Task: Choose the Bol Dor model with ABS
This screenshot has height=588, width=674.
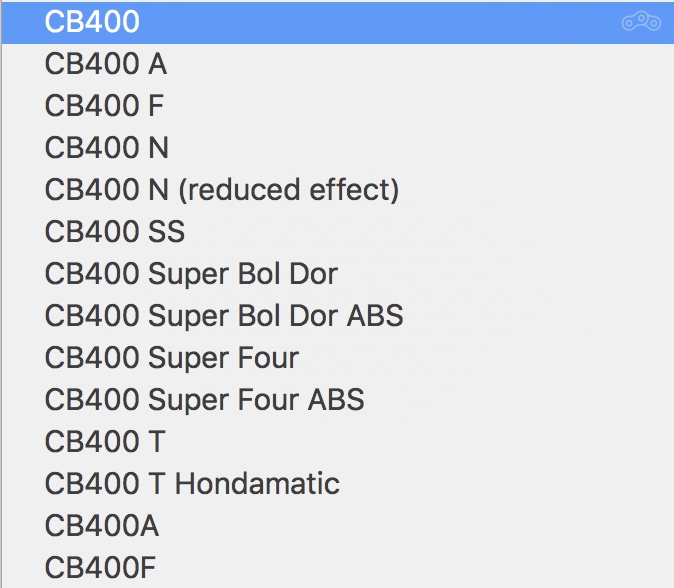Action: tap(224, 316)
